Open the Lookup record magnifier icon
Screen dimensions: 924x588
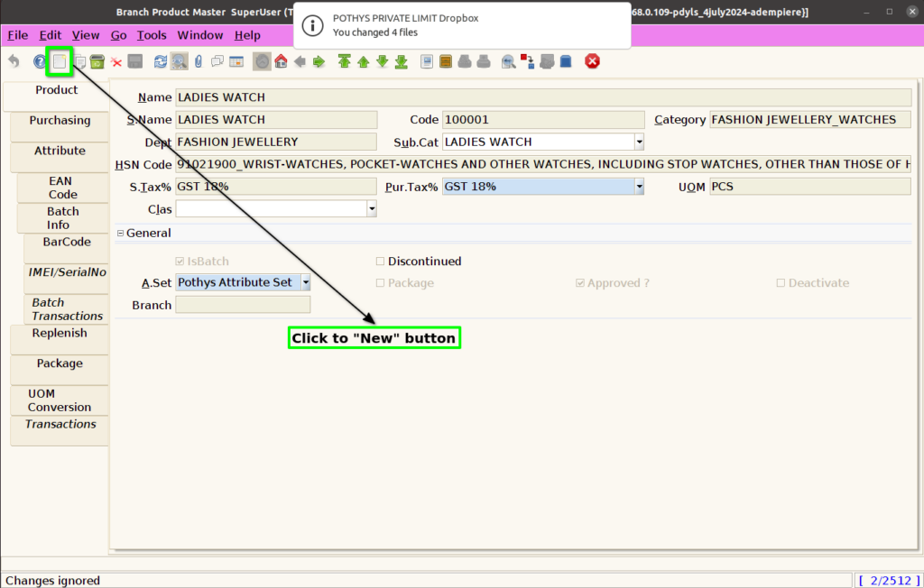pos(180,61)
